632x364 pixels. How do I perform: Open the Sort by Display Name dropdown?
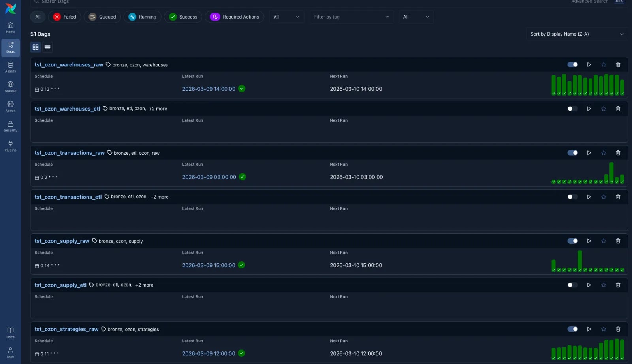(x=577, y=34)
